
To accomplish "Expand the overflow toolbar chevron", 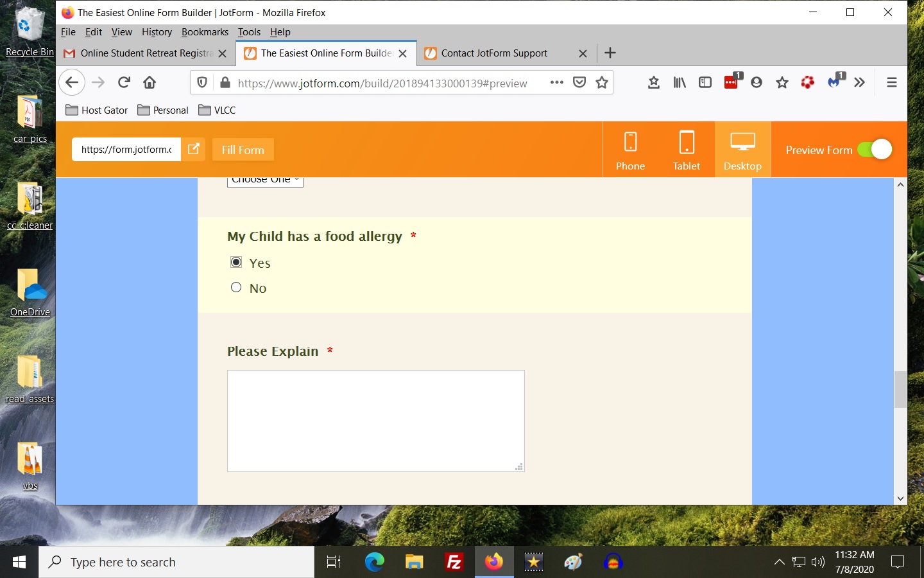I will coord(860,82).
